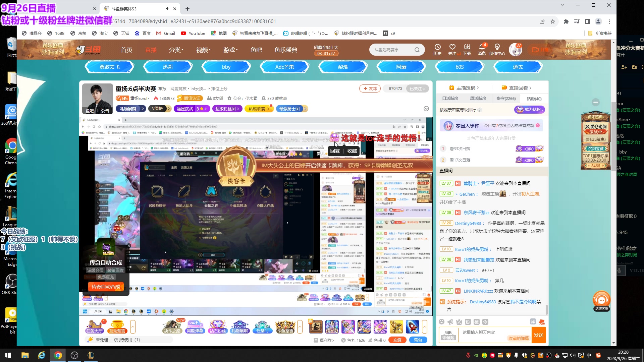Open the 礼物展馆 gift hall icon
The image size is (644, 362).
pyautogui.click(x=240, y=327)
